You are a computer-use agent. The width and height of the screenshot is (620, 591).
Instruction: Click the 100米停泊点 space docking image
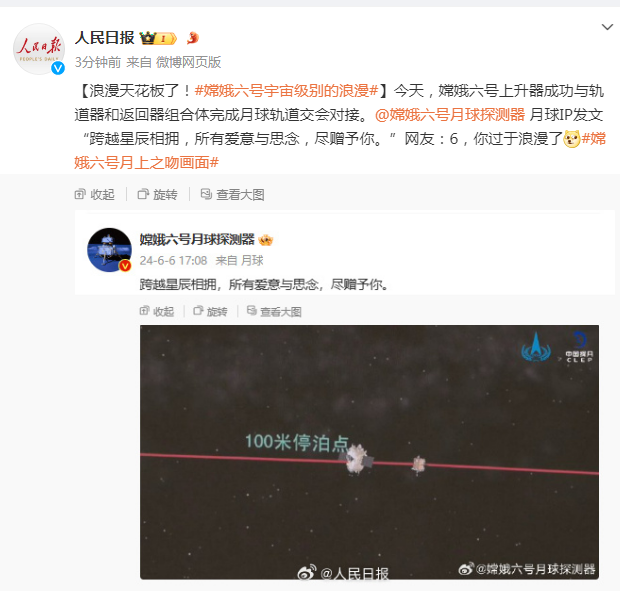coord(369,452)
